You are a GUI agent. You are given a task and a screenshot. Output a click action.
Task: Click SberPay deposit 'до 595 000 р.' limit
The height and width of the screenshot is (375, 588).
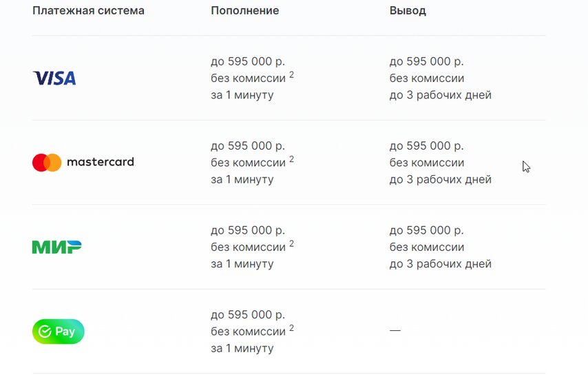pos(247,315)
